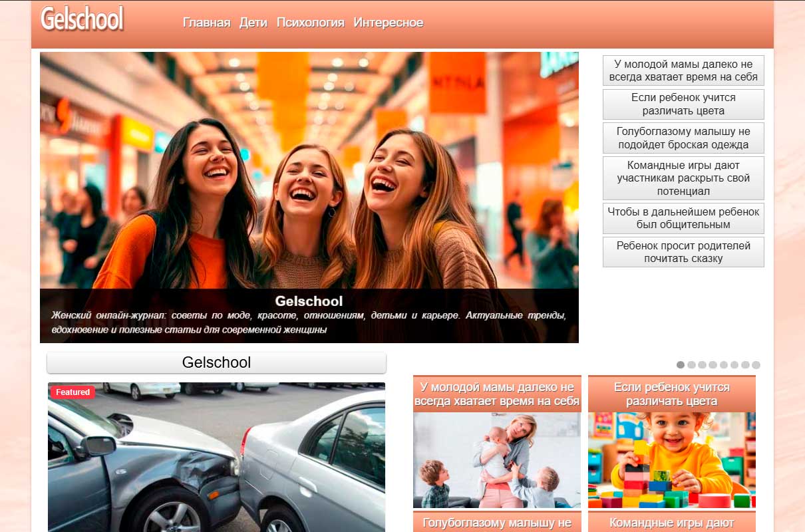The image size is (805, 532).
Task: Click the Gelschool section heading bar
Action: (216, 362)
